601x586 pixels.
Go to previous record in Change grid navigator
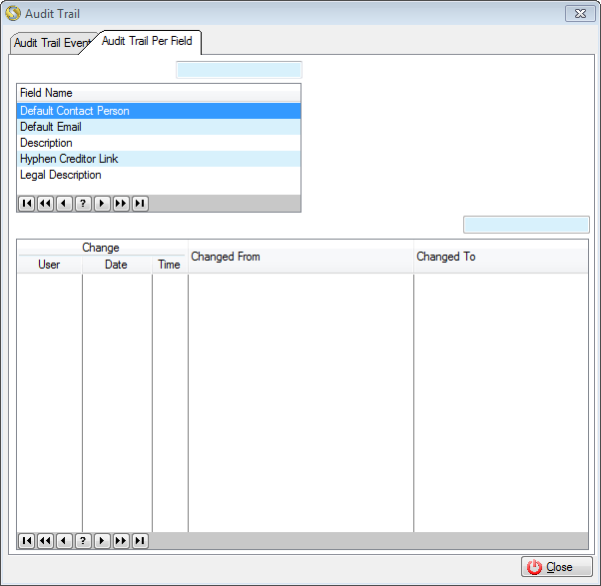click(x=64, y=541)
